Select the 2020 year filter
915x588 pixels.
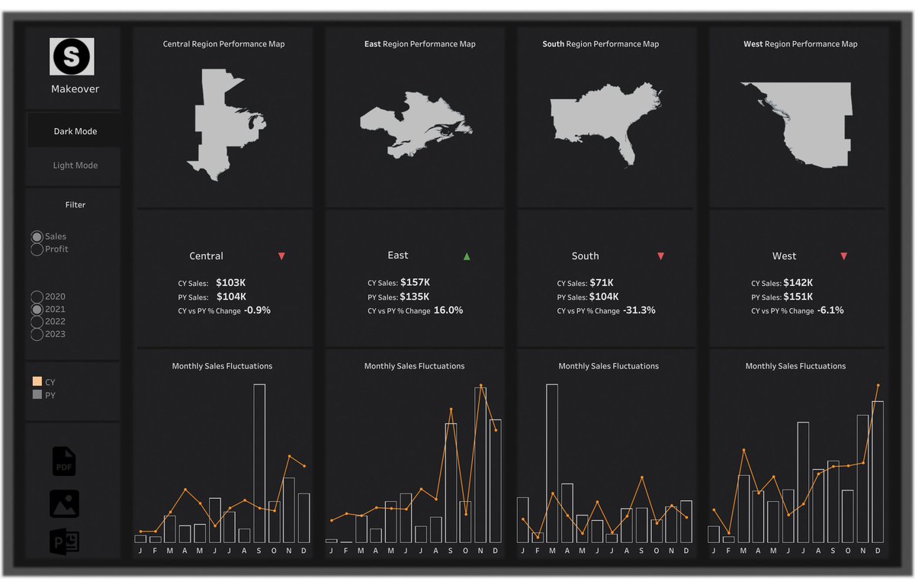(x=37, y=297)
